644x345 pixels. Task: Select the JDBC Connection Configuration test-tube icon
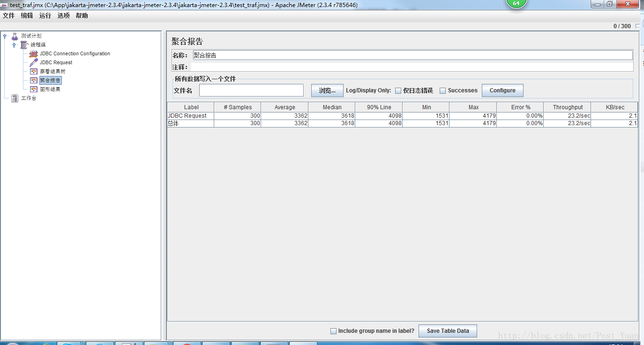33,53
